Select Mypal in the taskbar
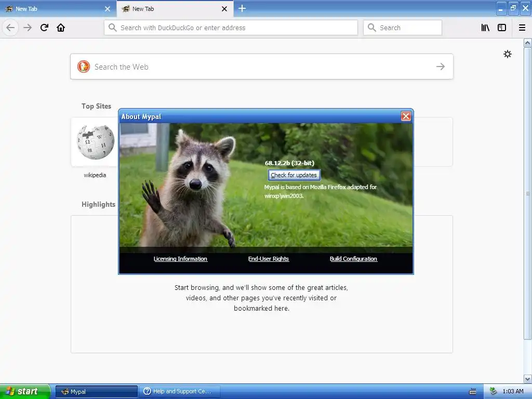The height and width of the screenshot is (399, 532). (x=96, y=392)
